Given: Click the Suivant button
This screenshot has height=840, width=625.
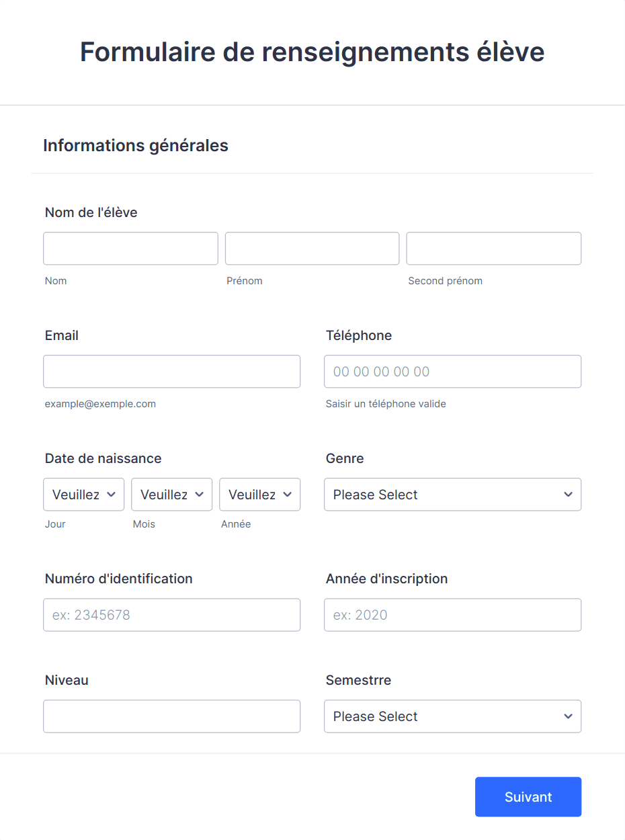Looking at the screenshot, I should (528, 796).
